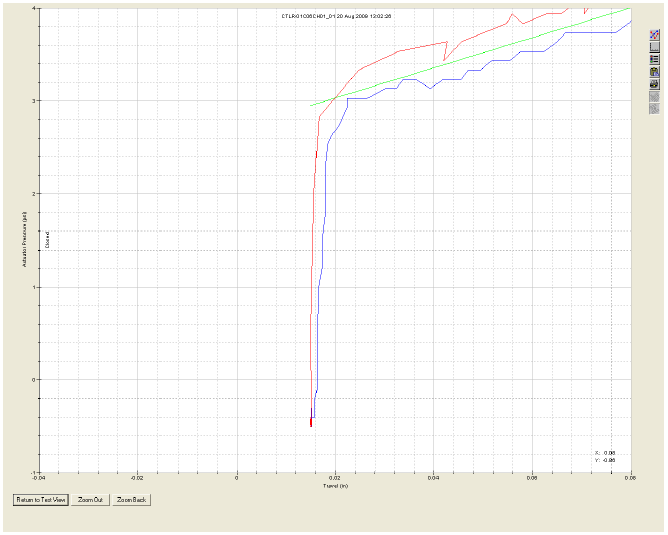This screenshot has height=535, width=668.
Task: Click the red marker at the curve's bottom
Action: 311,422
